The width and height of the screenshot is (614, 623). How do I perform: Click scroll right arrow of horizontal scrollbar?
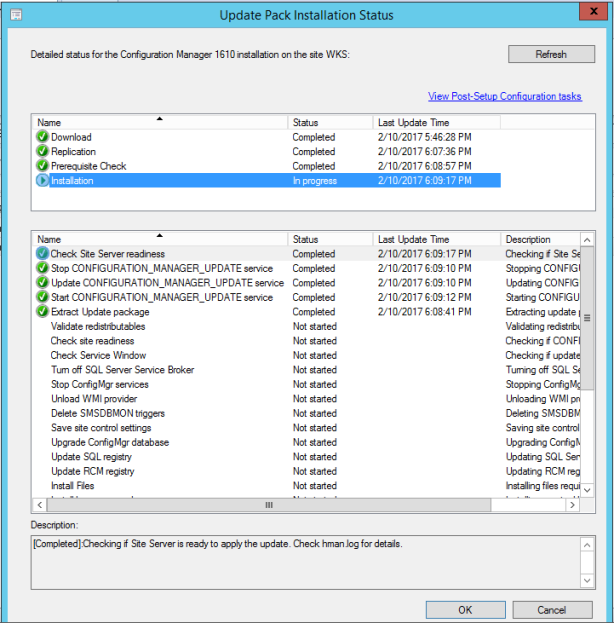pyautogui.click(x=572, y=505)
